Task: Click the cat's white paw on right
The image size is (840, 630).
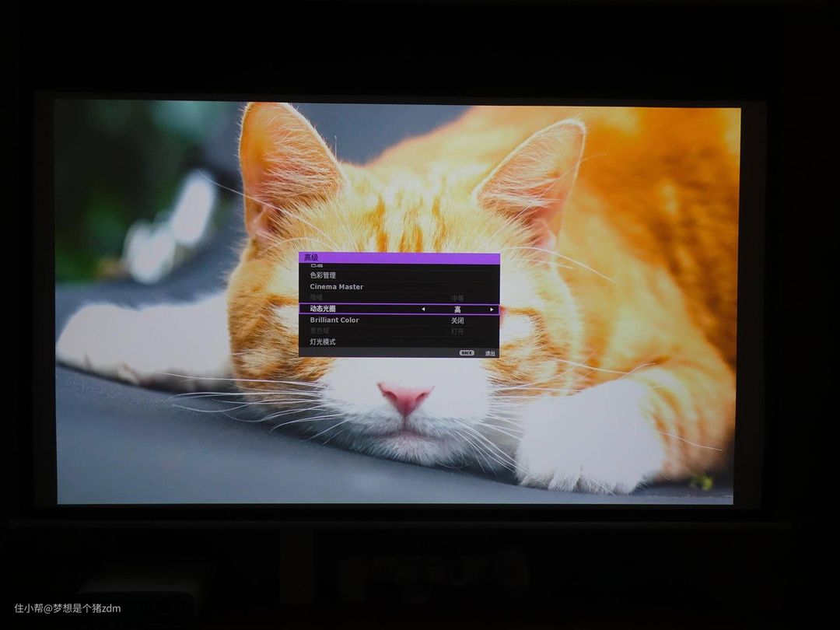Action: click(x=591, y=443)
